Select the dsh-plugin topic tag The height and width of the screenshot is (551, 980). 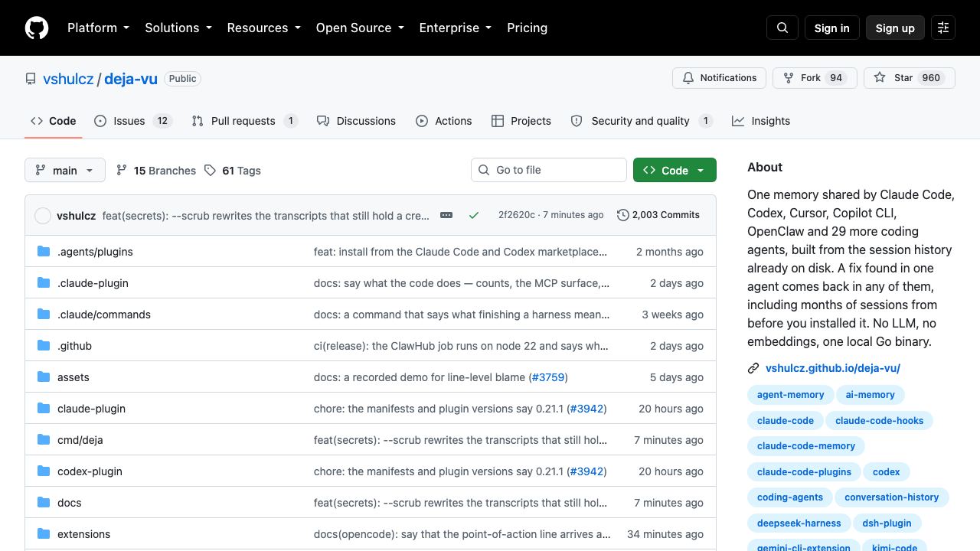[887, 523]
